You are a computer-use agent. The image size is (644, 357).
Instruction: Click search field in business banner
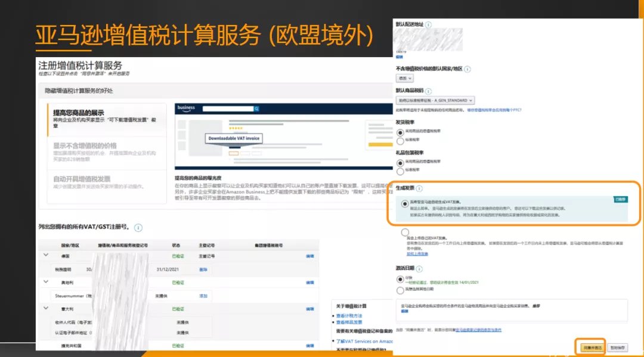[228, 108]
